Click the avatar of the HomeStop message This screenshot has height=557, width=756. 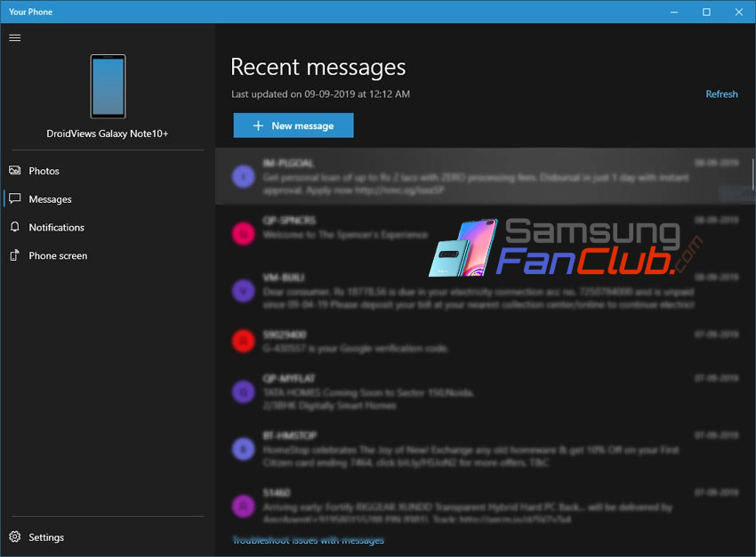tap(244, 449)
